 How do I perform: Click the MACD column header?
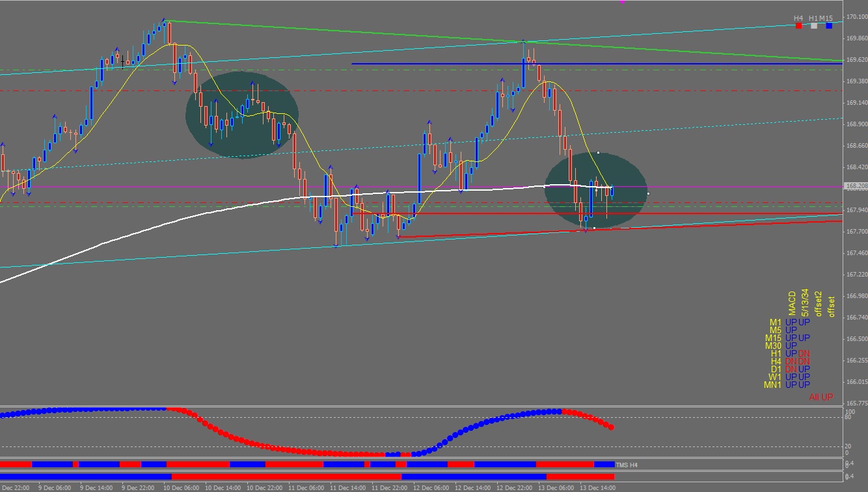pos(792,304)
